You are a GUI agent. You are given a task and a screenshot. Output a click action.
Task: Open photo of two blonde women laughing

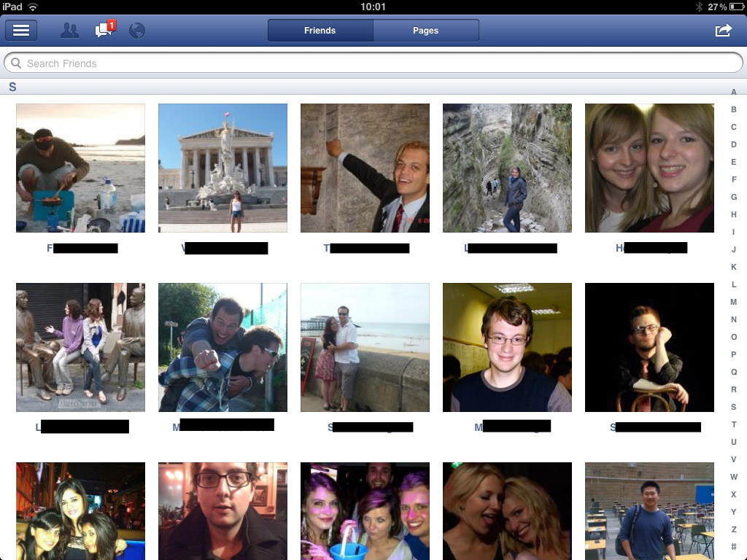508,511
